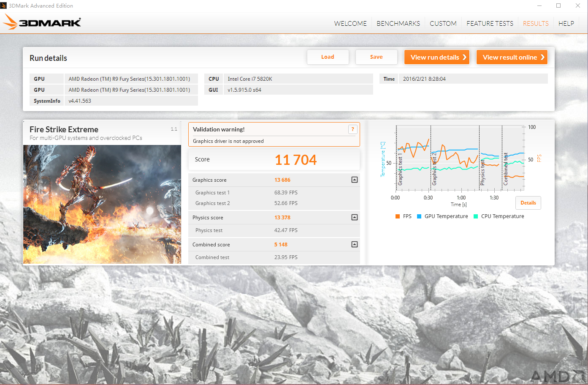Click Physics score value 13 378

(282, 218)
